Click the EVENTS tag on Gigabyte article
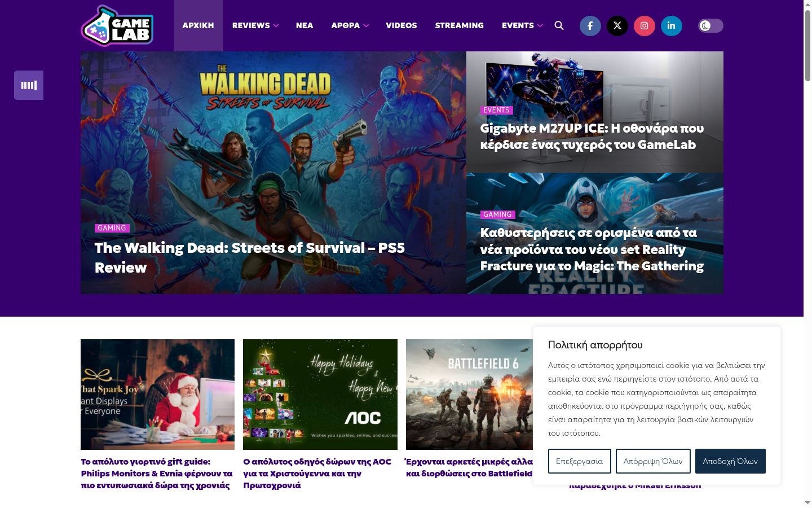812x508 pixels. pyautogui.click(x=496, y=110)
